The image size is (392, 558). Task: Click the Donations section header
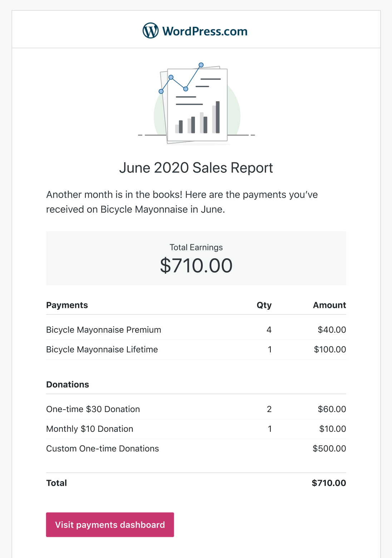pyautogui.click(x=68, y=385)
